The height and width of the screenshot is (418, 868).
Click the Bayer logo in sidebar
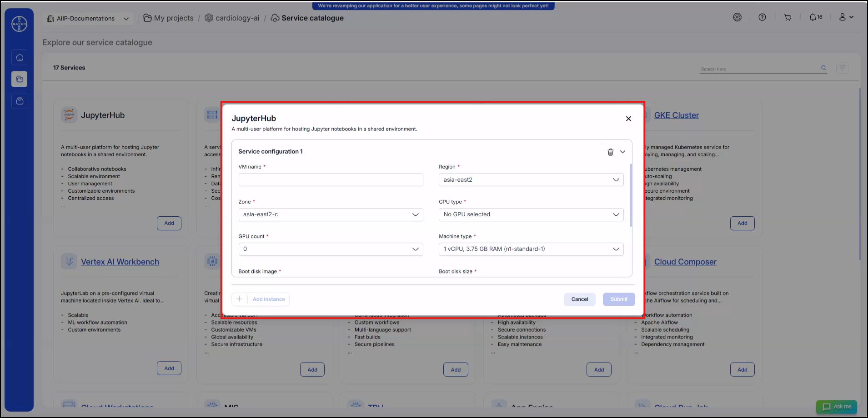19,24
